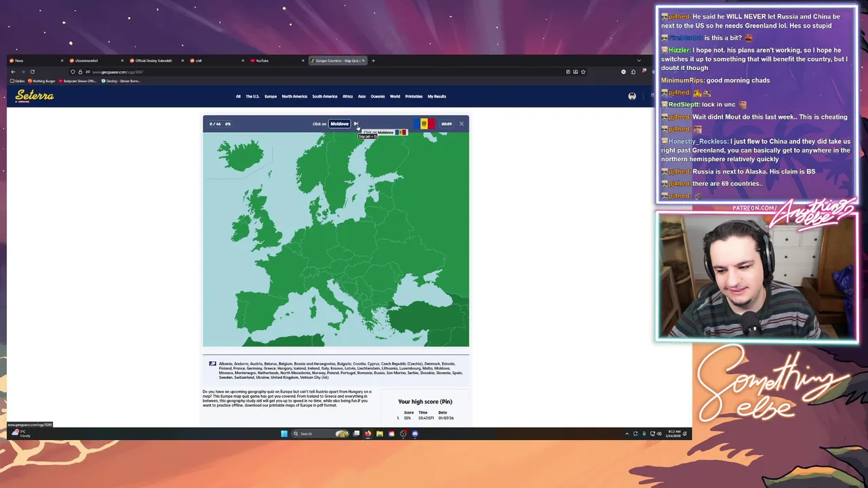Open the Printables nav link

tap(414, 96)
